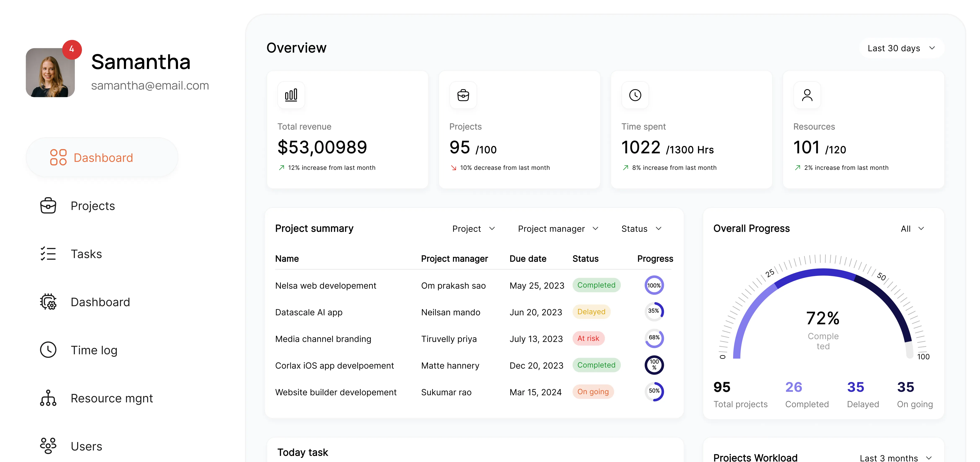This screenshot has width=980, height=462.
Task: Click the Tasks checklist icon in the sidebar
Action: (x=48, y=254)
